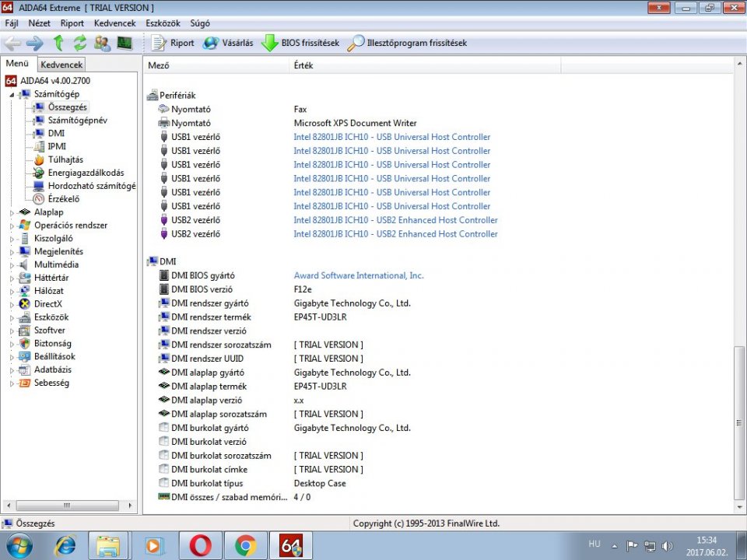
Task: Switch to the Menü tab
Action: [x=18, y=63]
